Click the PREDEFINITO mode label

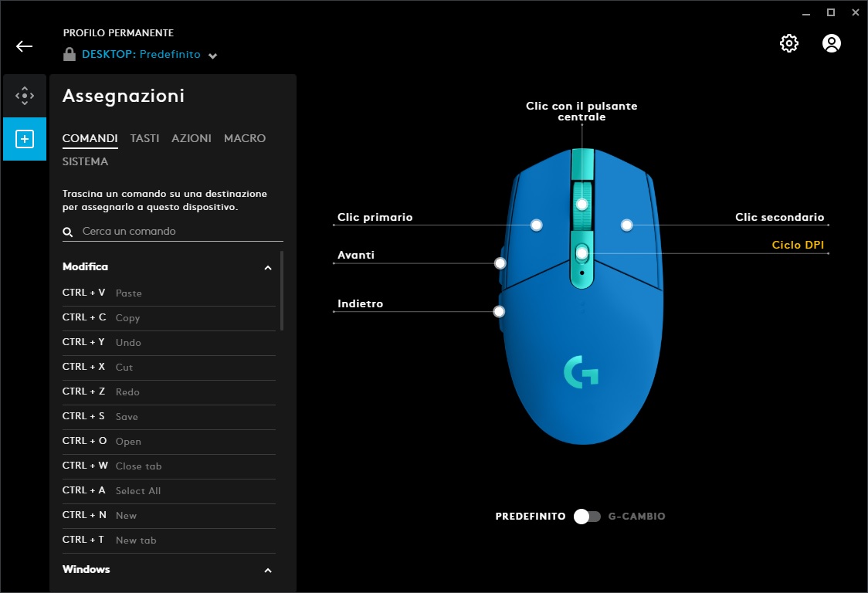click(531, 516)
